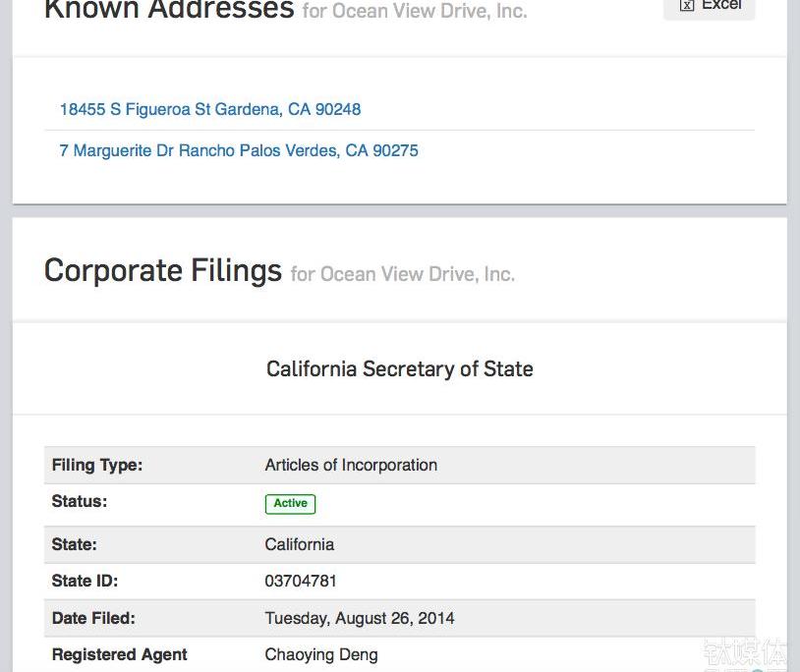Click the Ocean View Drive subtitle beside Corporate Filings

(x=402, y=274)
